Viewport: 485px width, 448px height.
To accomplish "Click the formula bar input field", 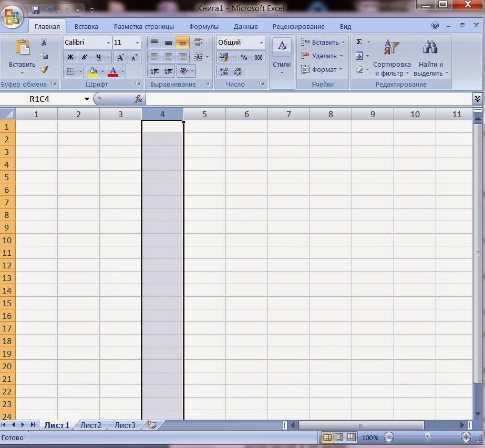I will coord(309,99).
